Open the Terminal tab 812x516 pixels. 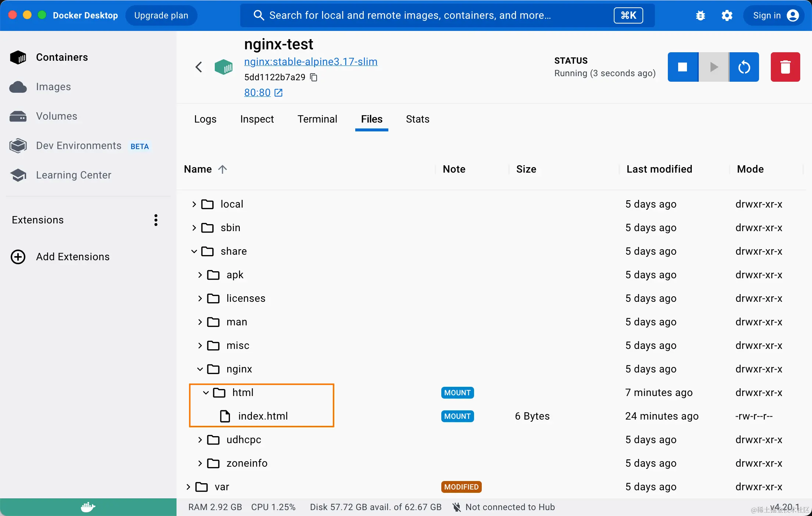[x=317, y=119]
